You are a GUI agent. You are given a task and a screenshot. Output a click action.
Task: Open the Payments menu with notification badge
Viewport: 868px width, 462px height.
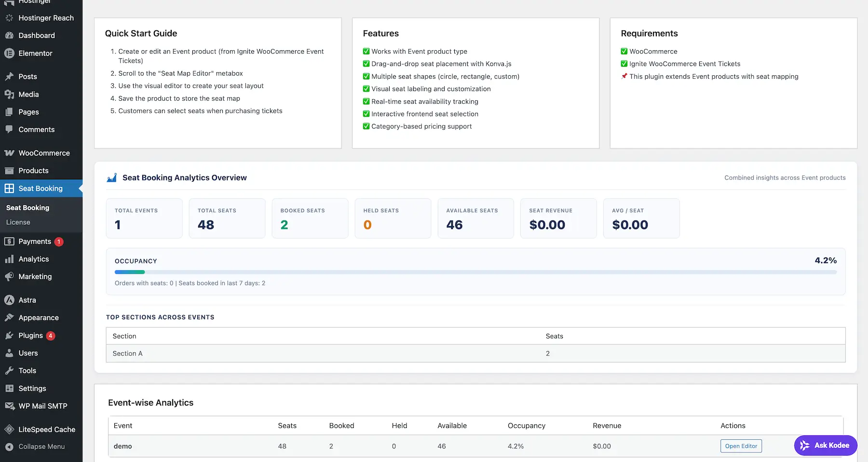click(x=34, y=242)
